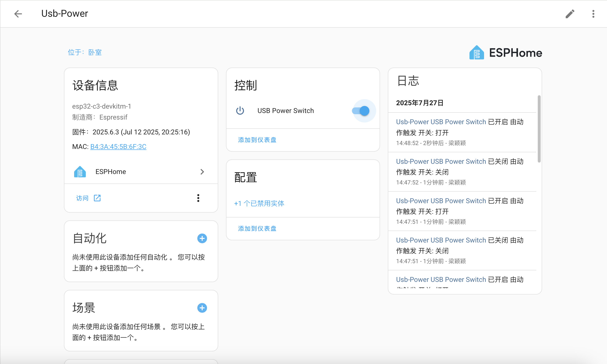The width and height of the screenshot is (607, 364).
Task: Click the ESPHome house icon in device info
Action: click(x=80, y=172)
